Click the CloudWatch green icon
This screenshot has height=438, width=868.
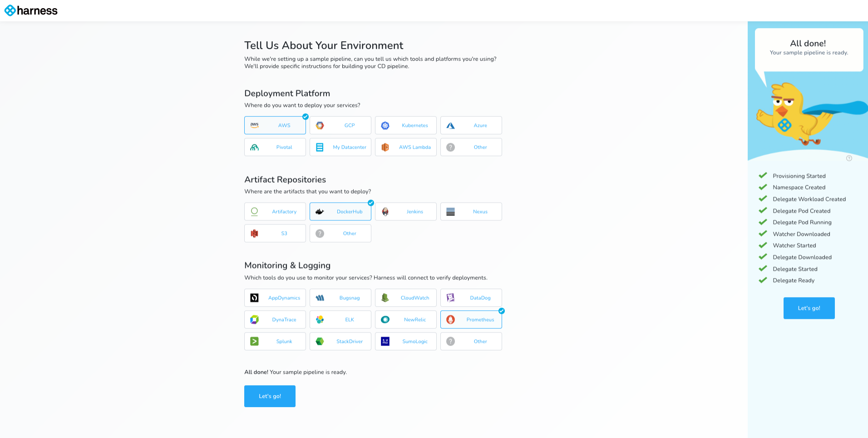(x=385, y=298)
